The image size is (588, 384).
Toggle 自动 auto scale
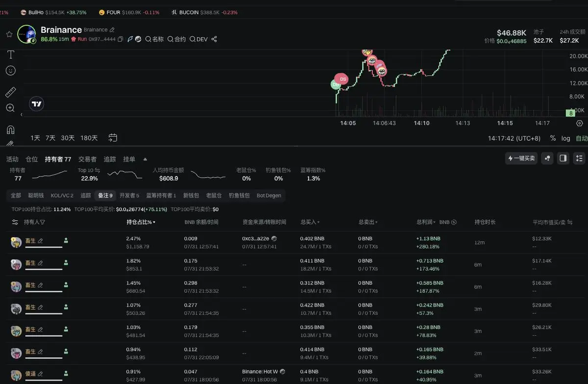582,138
